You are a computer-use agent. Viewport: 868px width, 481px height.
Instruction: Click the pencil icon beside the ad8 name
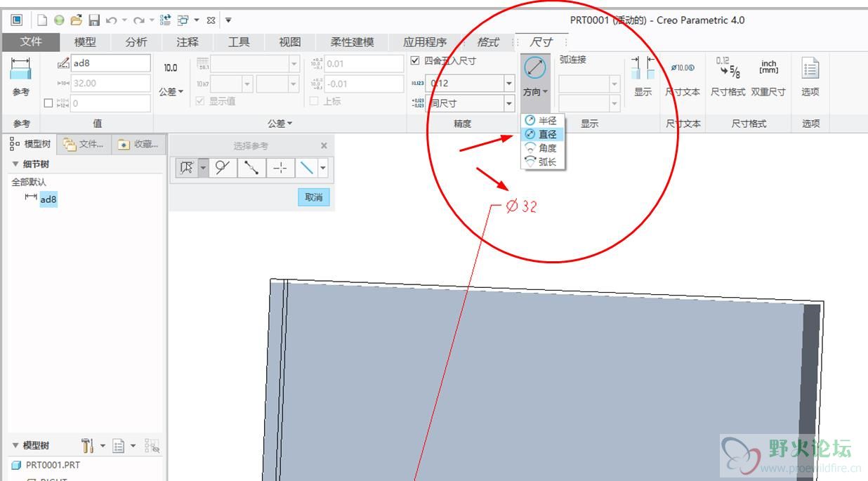click(x=63, y=63)
